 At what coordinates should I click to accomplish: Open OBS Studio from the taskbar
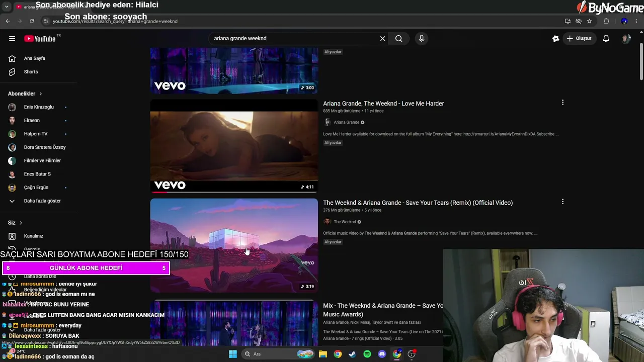tap(412, 354)
